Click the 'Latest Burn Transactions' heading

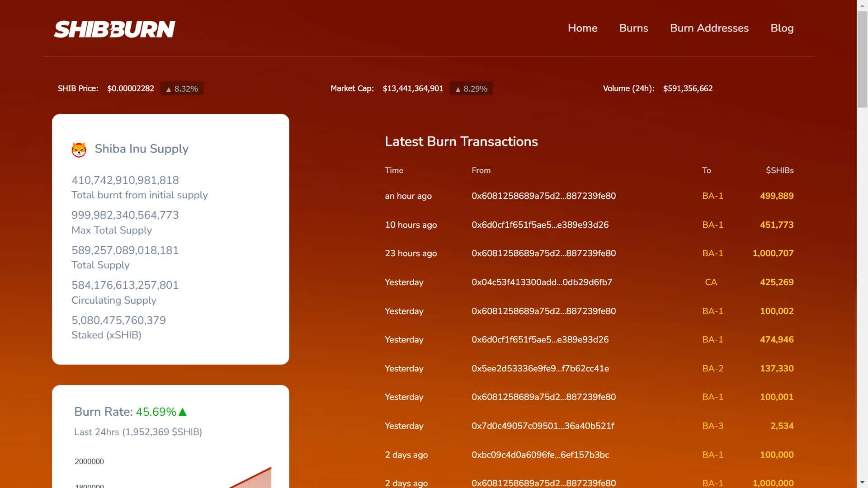point(461,141)
